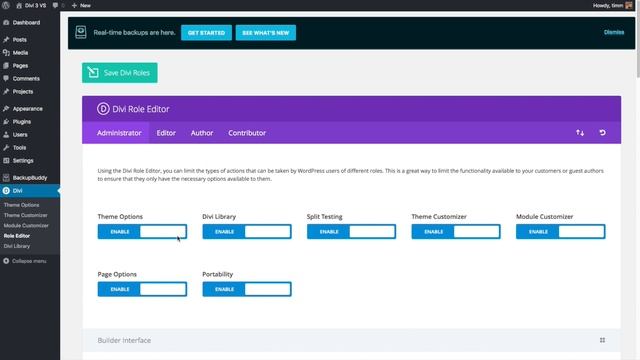Select the Administrator role tab
The image size is (640, 360).
119,133
